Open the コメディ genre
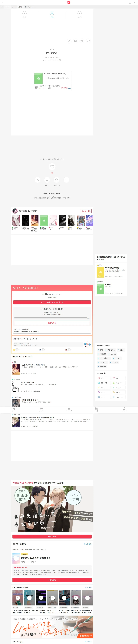The width and height of the screenshot is (138, 644). pos(118,392)
